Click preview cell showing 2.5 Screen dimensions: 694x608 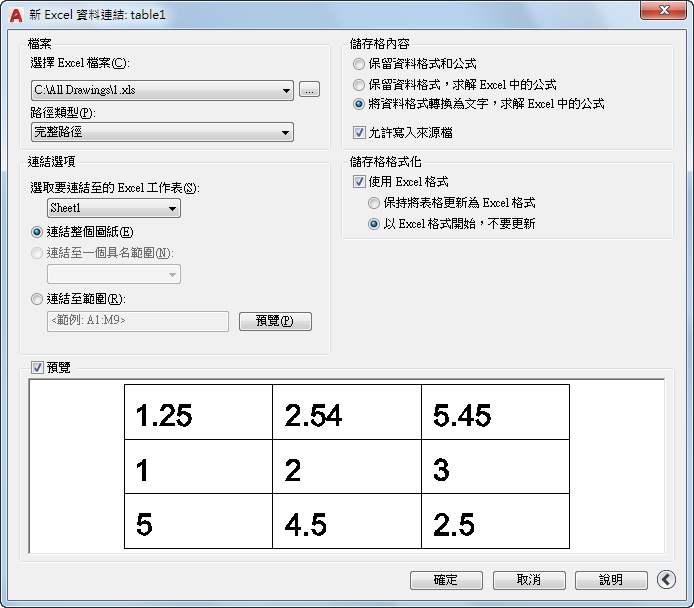tap(495, 521)
